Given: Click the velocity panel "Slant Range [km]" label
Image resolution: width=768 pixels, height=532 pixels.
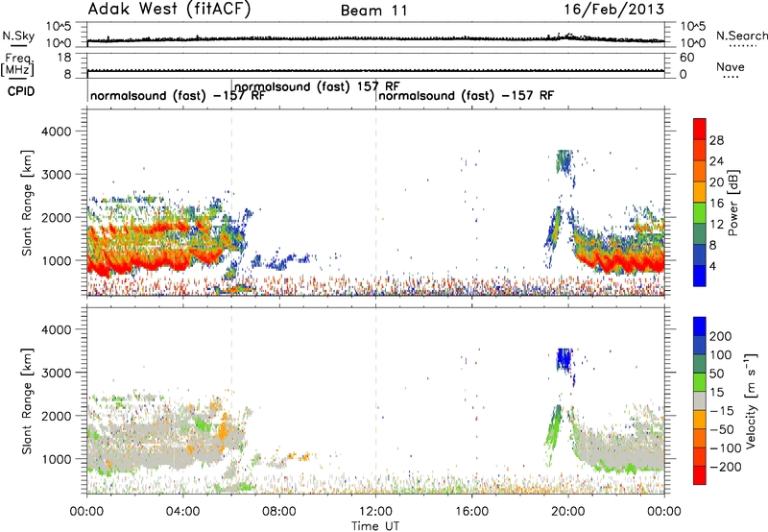Looking at the screenshot, I should (x=27, y=401).
